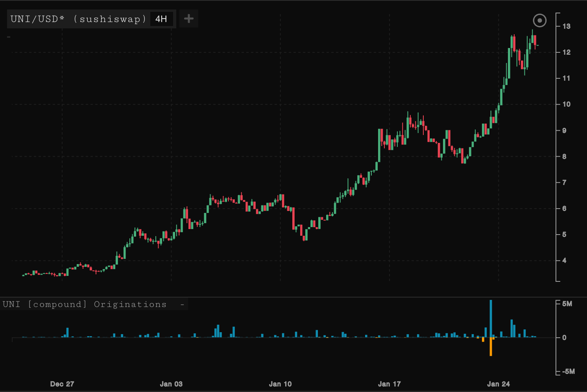Screen dimensions: 587x392
Task: Click the Jan 10 date label
Action: [x=280, y=384]
